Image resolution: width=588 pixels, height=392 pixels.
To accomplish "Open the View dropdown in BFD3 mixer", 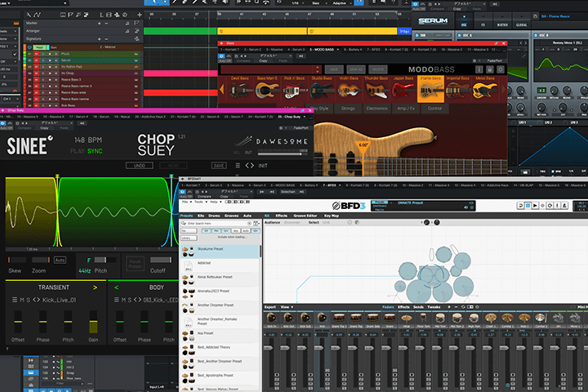I will (x=287, y=307).
